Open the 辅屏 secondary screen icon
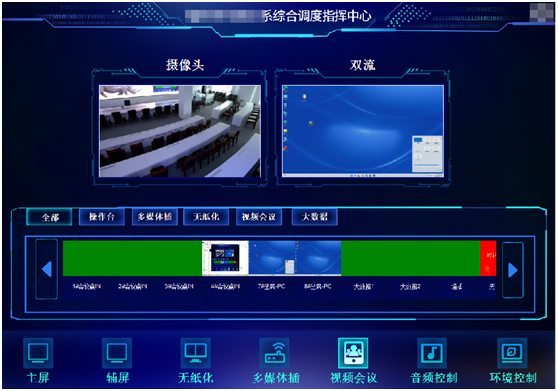 point(117,353)
